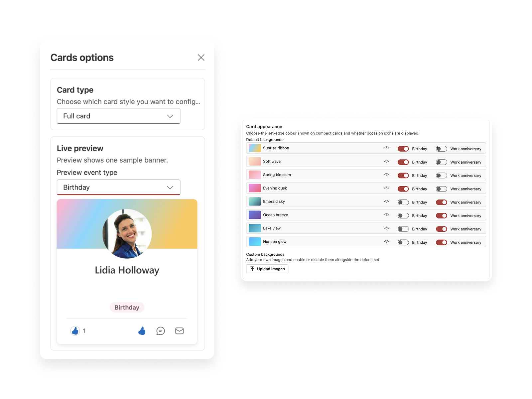Image resolution: width=532 pixels, height=399 pixels.
Task: Click the Evening dusk background name
Action: (275, 188)
